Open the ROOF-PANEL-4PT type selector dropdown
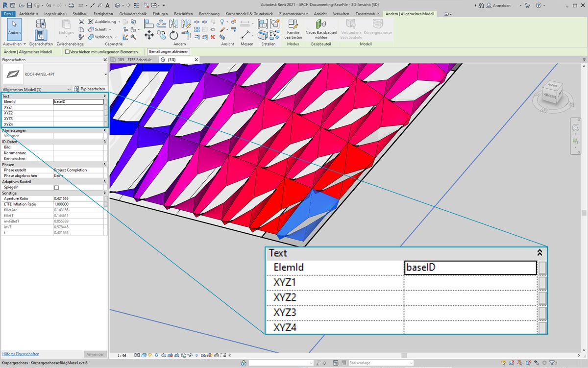Image resolution: width=588 pixels, height=368 pixels. coord(105,74)
